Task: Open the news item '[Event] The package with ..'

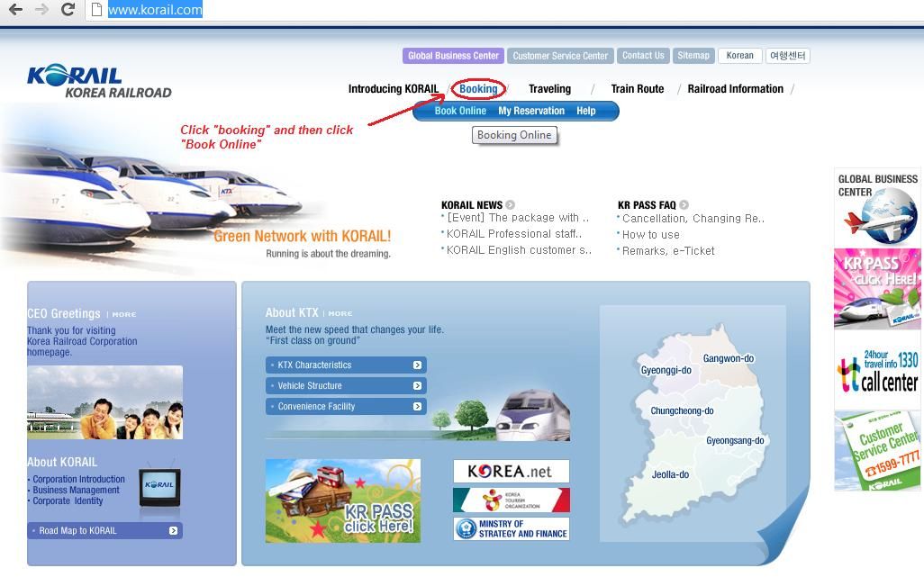Action: [x=518, y=218]
